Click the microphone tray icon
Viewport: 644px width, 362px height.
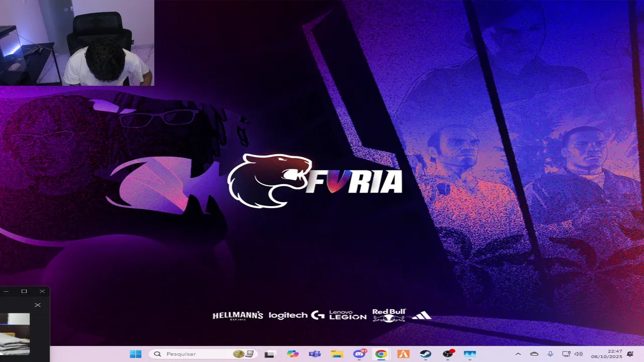point(550,354)
